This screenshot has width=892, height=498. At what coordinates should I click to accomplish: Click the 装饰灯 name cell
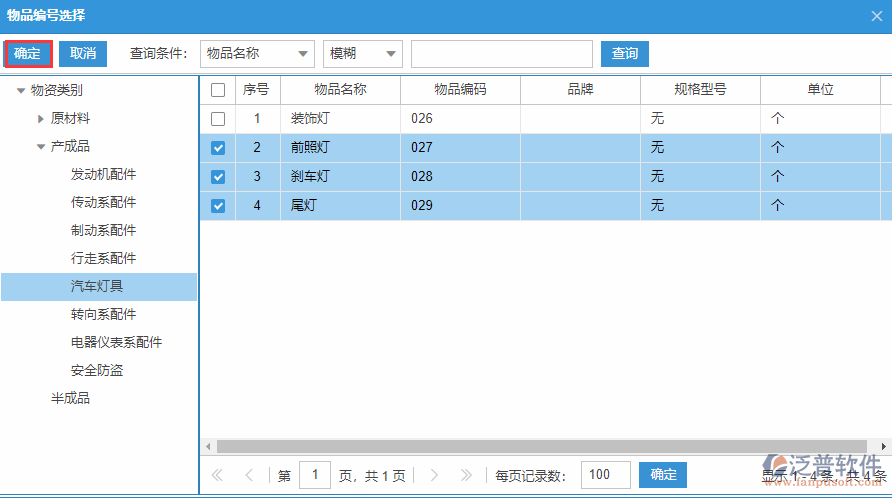click(x=340, y=119)
